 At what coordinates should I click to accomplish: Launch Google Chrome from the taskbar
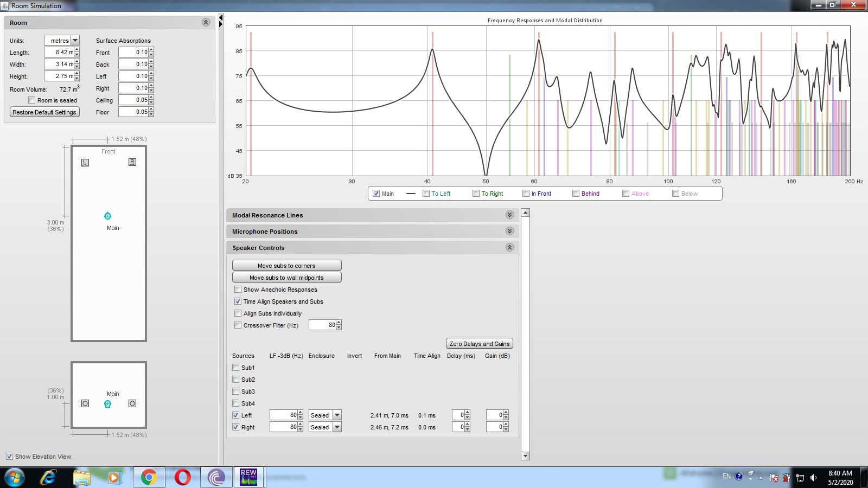pyautogui.click(x=149, y=477)
